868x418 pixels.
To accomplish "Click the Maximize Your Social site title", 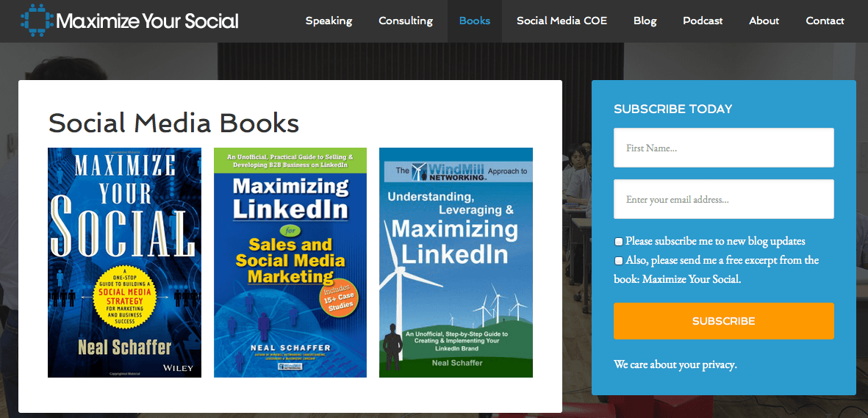I will 147,21.
